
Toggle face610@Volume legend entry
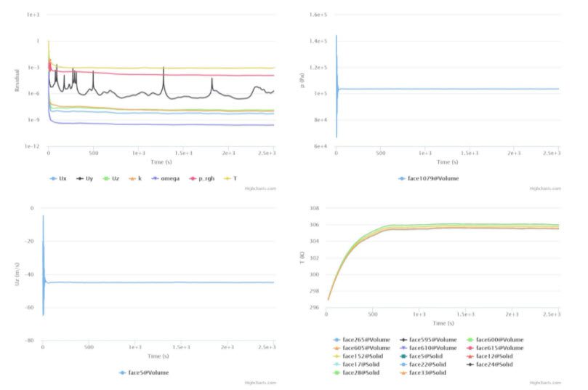pyautogui.click(x=432, y=348)
